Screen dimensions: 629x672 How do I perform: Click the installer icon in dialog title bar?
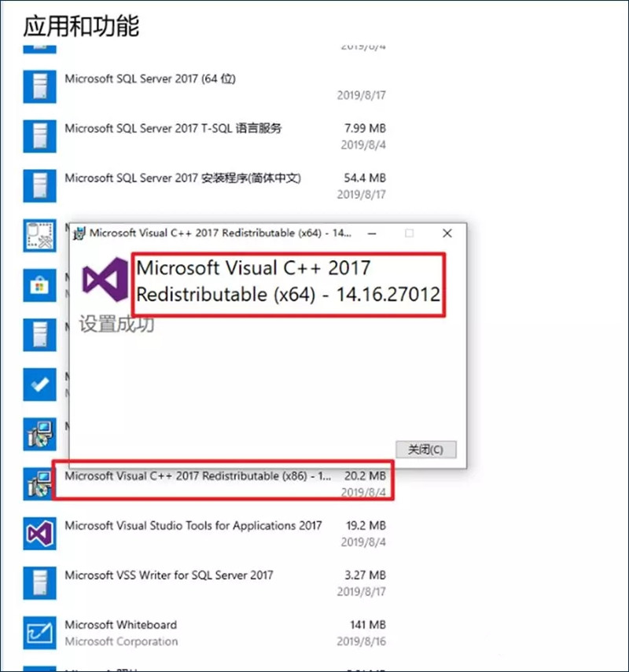click(x=79, y=233)
